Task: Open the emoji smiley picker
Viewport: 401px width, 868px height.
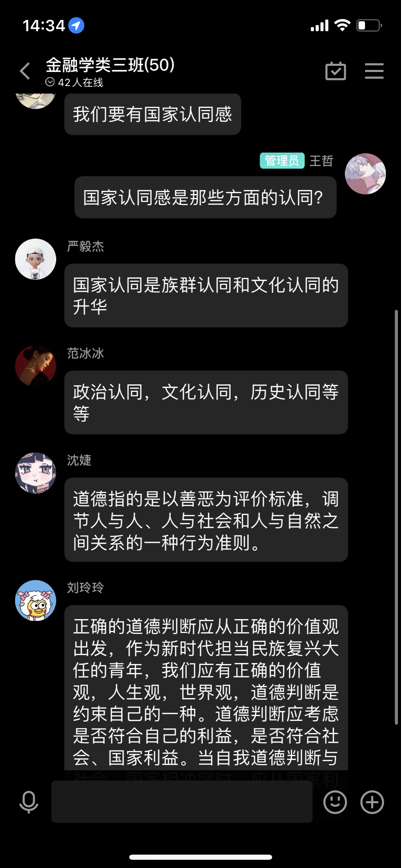Action: (335, 802)
